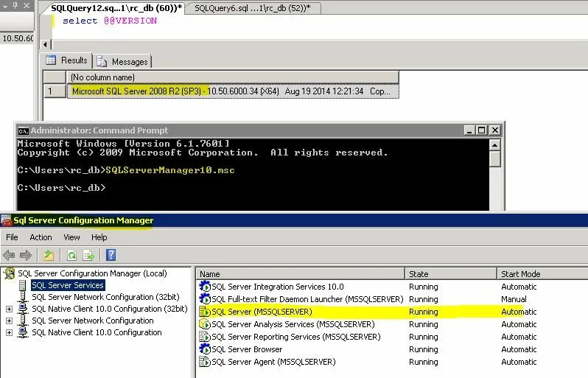588x378 pixels.
Task: Click the Export List toolbar icon
Action: [89, 256]
